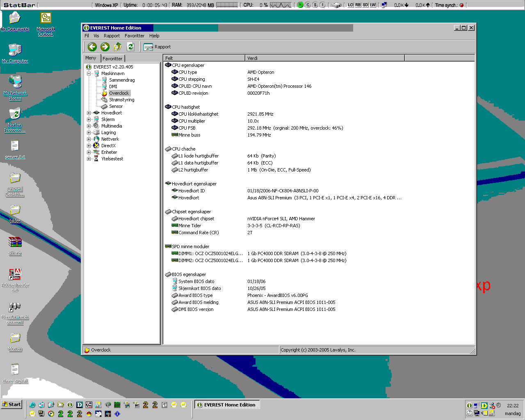This screenshot has width=525, height=420.
Task: Open the Sammendrag summary page
Action: click(121, 80)
